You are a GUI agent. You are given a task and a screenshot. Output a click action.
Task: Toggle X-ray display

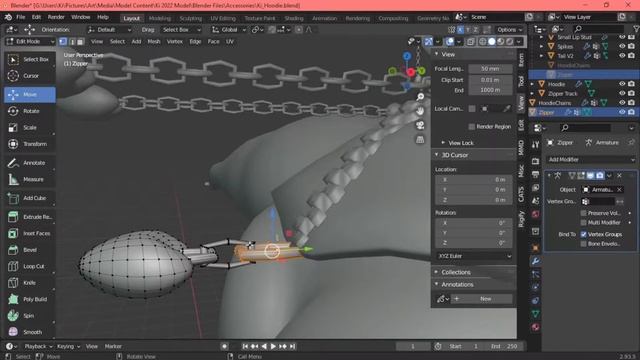[471, 42]
